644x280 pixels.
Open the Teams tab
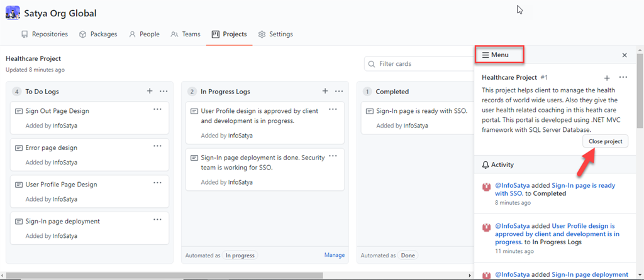[186, 34]
